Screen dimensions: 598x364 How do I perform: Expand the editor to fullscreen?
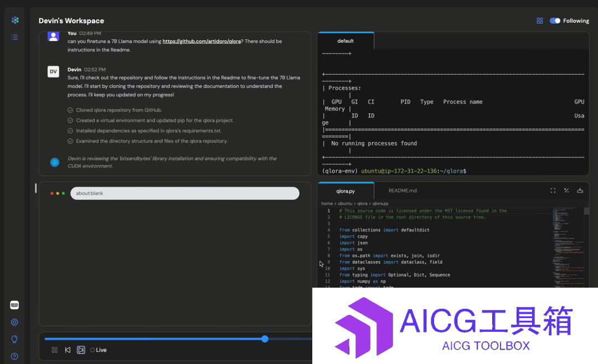point(553,191)
